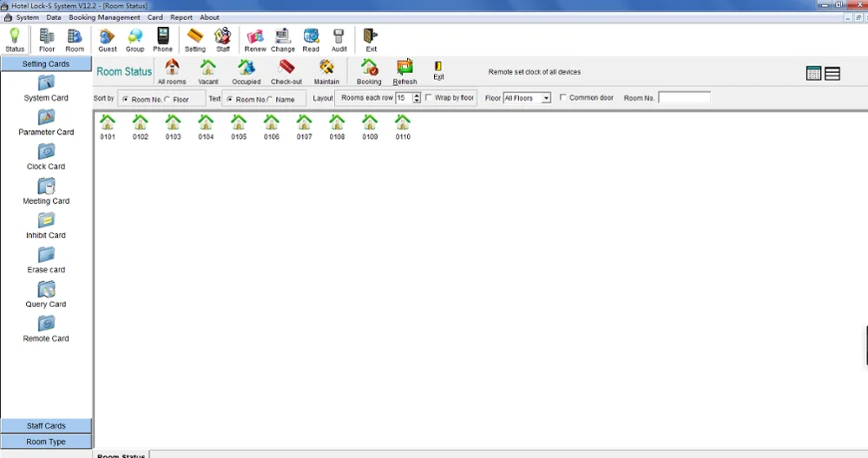Viewport: 868px width, 458px height.
Task: Show Check-out rooms filter
Action: (286, 72)
